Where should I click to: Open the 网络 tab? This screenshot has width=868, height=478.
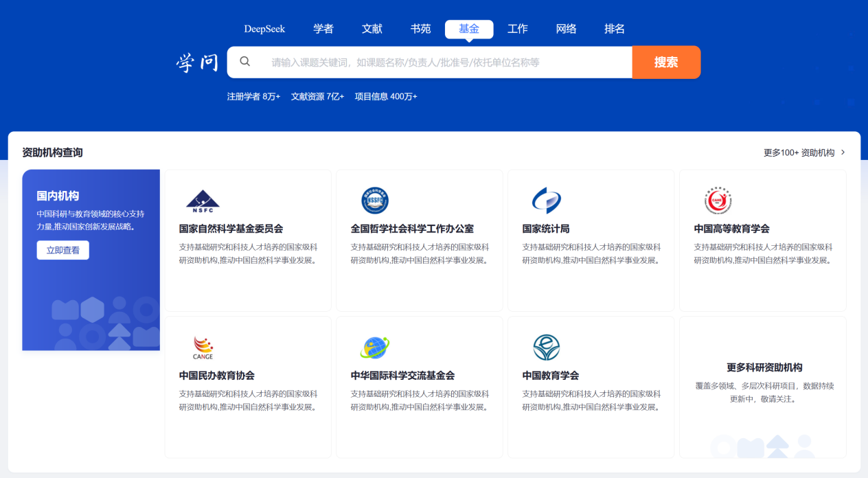pyautogui.click(x=567, y=29)
